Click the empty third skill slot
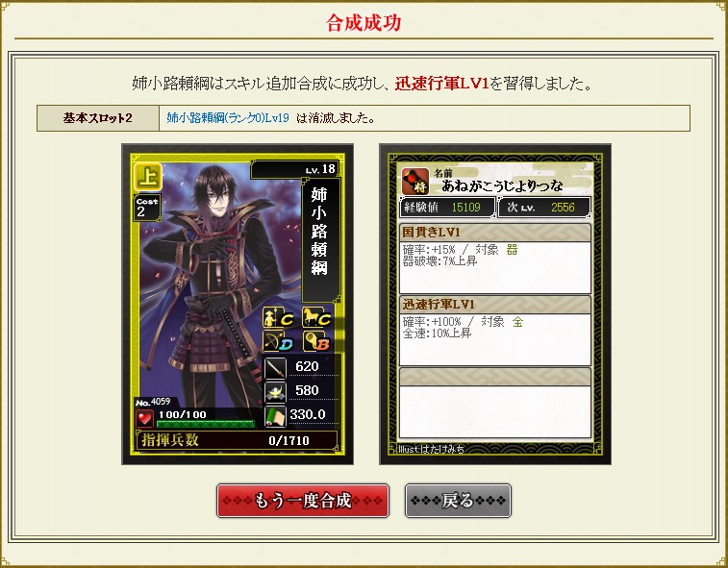This screenshot has width=728, height=568. 495,403
